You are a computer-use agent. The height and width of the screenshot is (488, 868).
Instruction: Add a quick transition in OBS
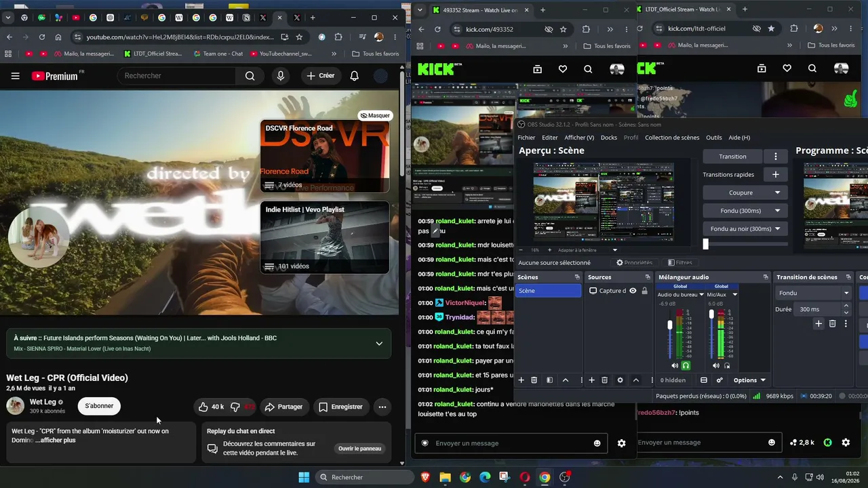click(x=776, y=175)
